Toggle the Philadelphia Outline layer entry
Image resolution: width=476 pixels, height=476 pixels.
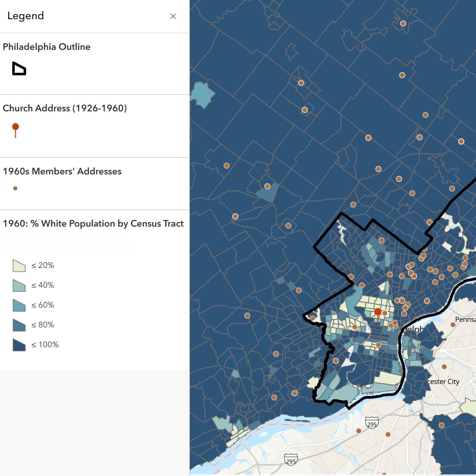pos(46,47)
